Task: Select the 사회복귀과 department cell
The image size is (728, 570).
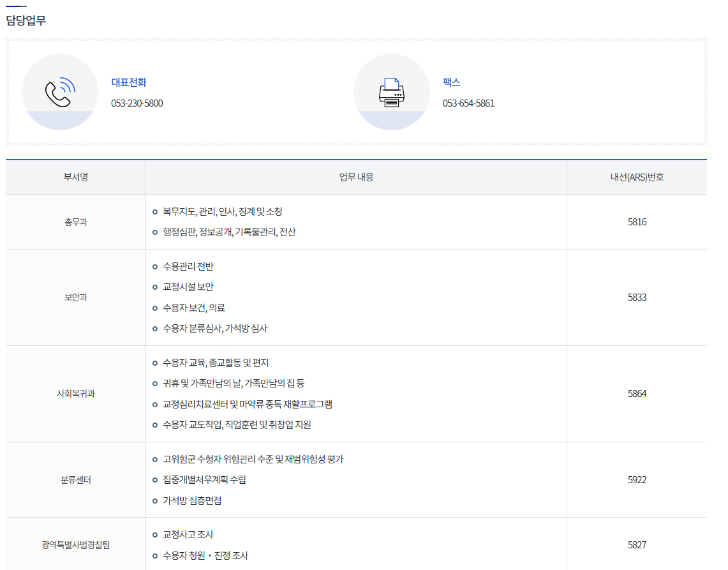Action: pyautogui.click(x=76, y=393)
